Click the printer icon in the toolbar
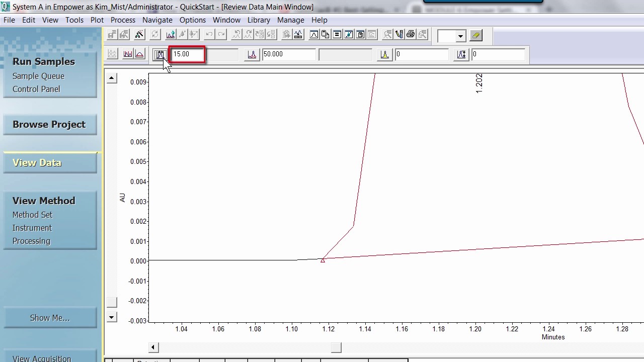Image resolution: width=644 pixels, height=362 pixels. click(411, 35)
